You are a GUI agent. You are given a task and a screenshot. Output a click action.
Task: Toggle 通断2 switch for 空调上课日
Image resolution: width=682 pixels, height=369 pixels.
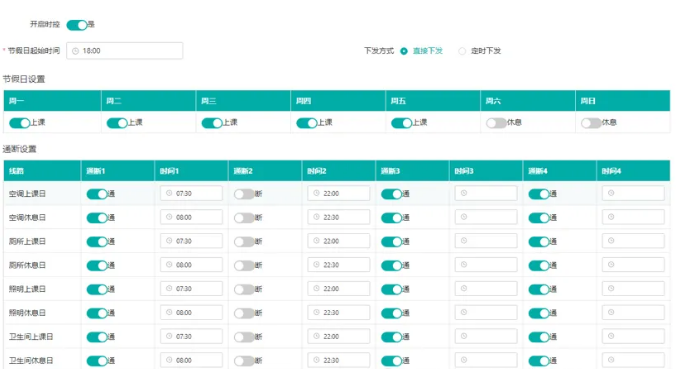[x=244, y=194]
